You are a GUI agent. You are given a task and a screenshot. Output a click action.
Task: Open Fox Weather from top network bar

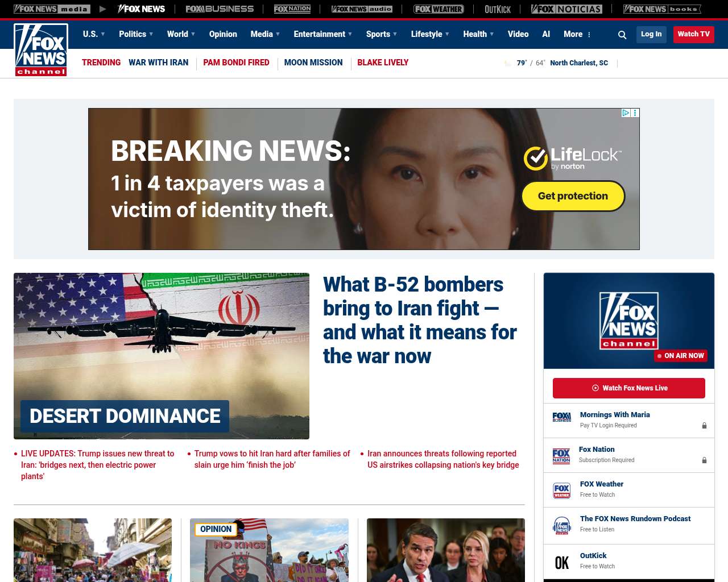(x=439, y=9)
